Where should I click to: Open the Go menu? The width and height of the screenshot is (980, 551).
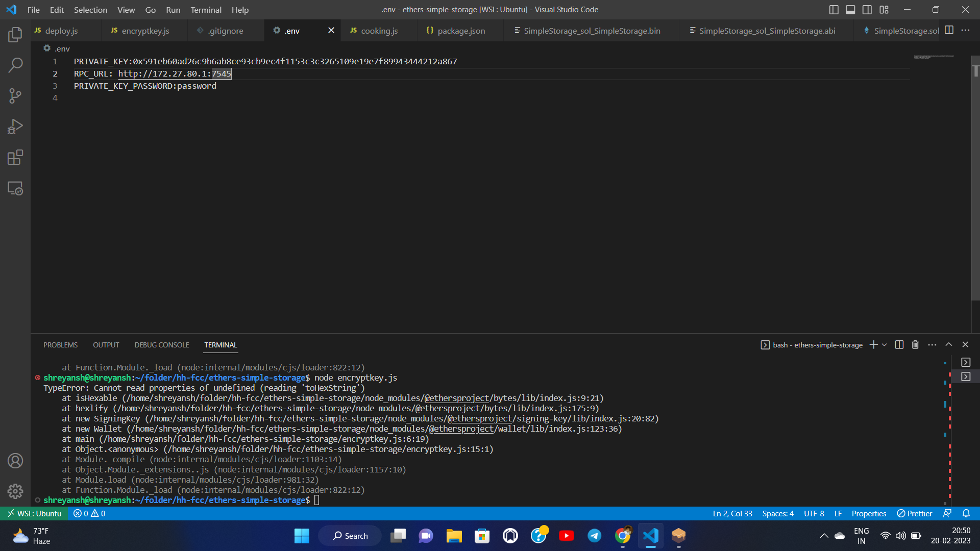(151, 10)
